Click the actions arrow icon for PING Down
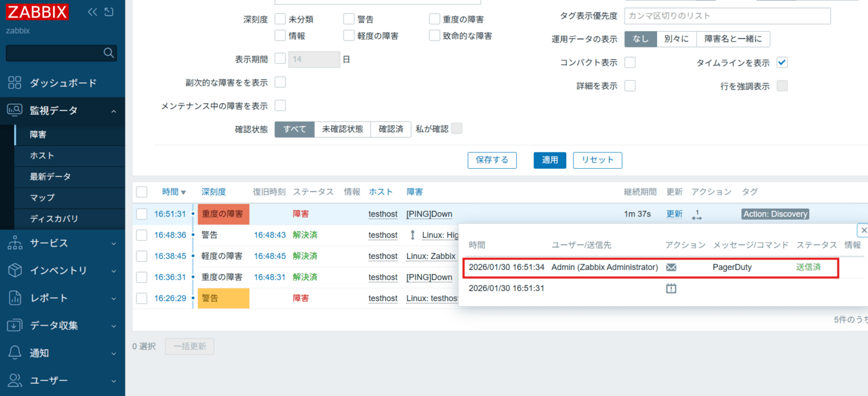Screen dimensions: 868x396 pyautogui.click(x=696, y=214)
